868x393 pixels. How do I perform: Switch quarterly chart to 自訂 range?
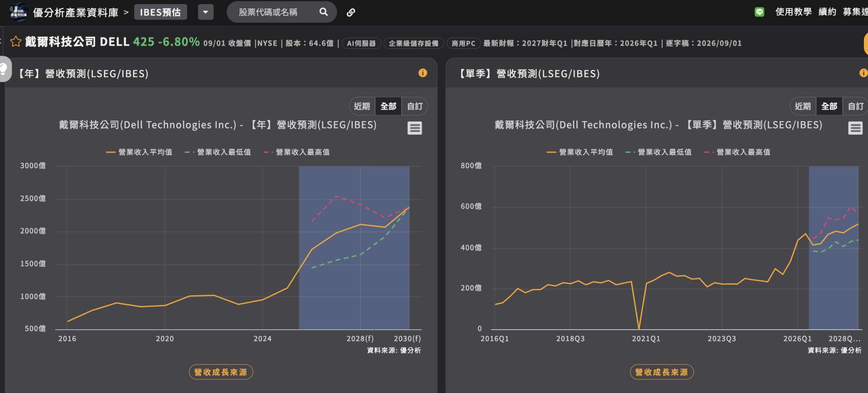[x=856, y=106]
